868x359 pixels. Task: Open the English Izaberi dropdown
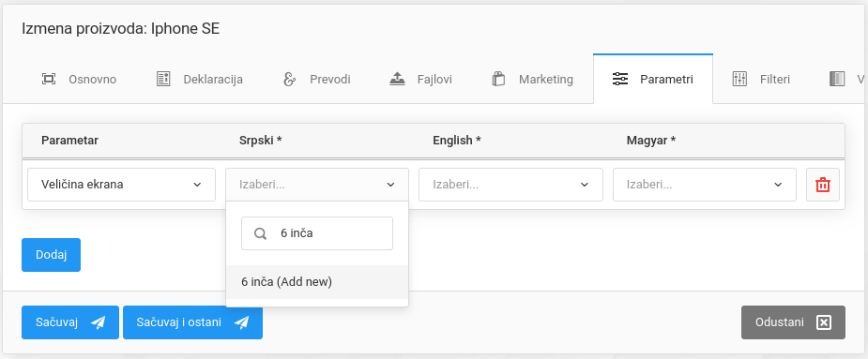[x=510, y=185]
